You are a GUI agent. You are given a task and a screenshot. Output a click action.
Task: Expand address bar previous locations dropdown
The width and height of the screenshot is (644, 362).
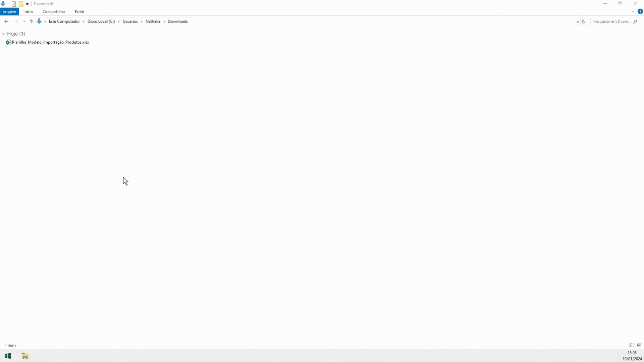(578, 21)
